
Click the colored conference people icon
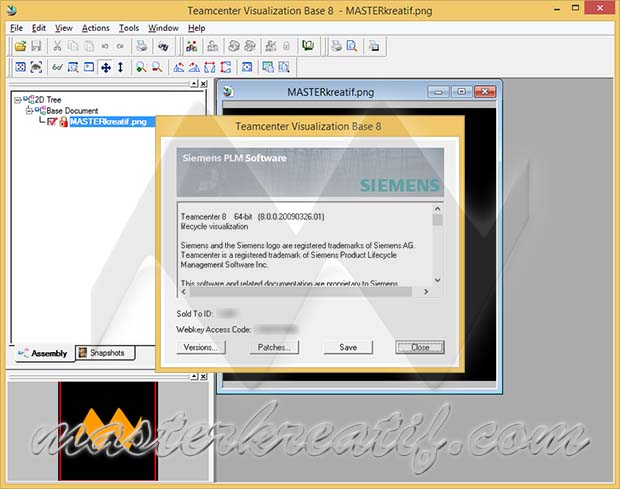pos(192,47)
